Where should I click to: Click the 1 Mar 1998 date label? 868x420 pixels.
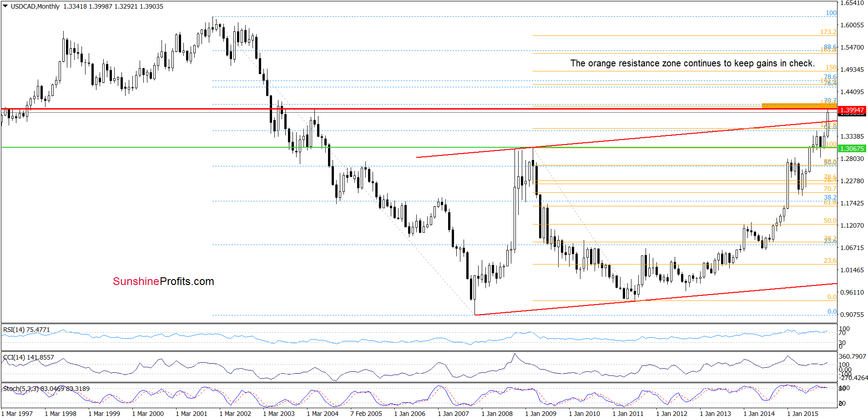click(x=61, y=414)
